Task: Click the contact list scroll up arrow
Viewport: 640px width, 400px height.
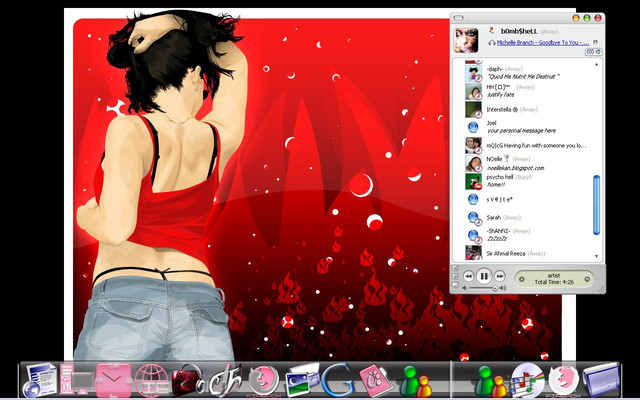Action: (x=596, y=64)
